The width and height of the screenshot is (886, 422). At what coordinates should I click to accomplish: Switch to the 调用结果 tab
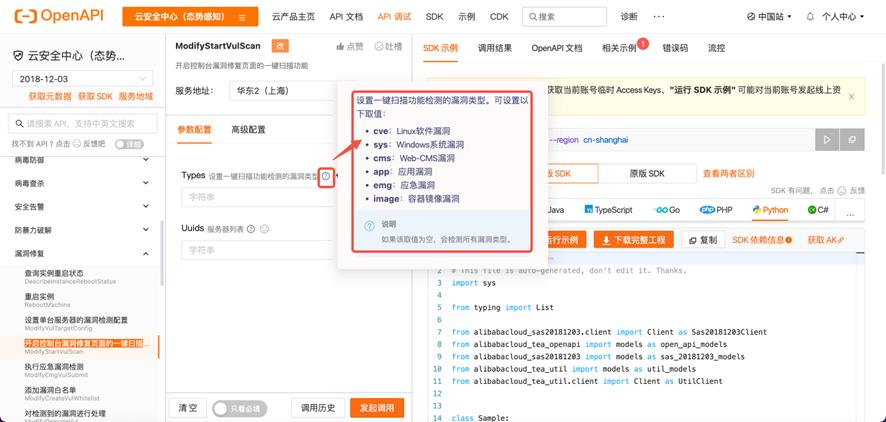(495, 48)
